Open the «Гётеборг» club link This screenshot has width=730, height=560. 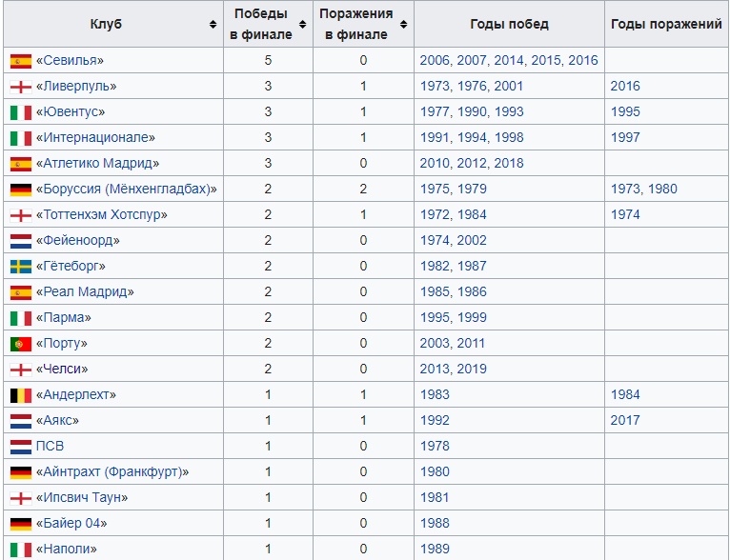(71, 266)
